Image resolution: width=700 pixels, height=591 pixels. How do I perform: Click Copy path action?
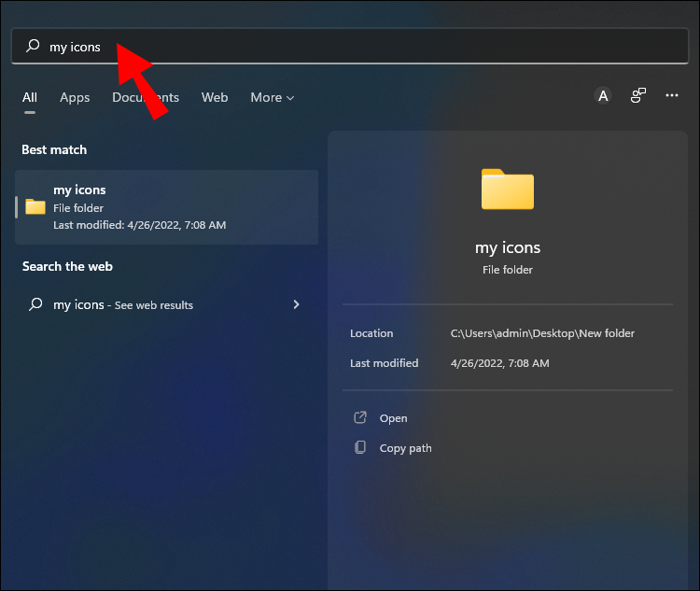[x=405, y=448]
